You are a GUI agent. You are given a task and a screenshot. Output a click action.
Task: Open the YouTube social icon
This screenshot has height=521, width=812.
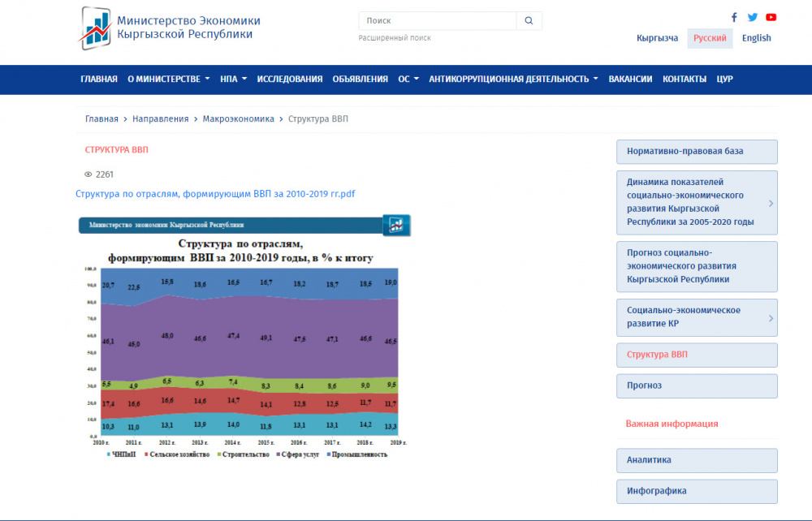[771, 17]
